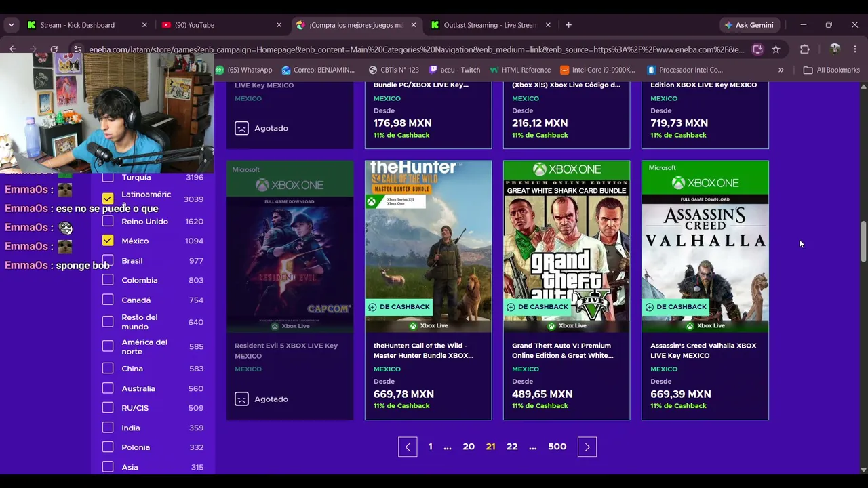The width and height of the screenshot is (868, 488).
Task: Open the CBTis N° 123 bookmark
Action: pyautogui.click(x=394, y=70)
